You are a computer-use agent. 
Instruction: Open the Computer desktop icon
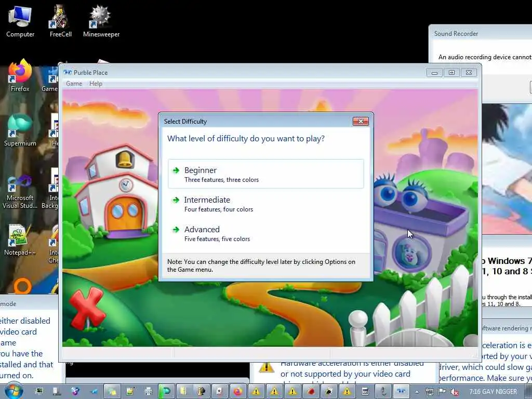tap(20, 22)
